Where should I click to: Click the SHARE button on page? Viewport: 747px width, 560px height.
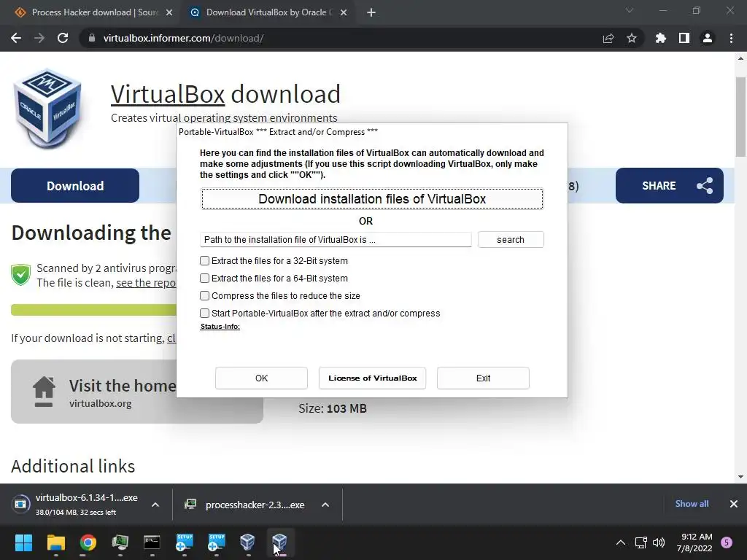670,186
